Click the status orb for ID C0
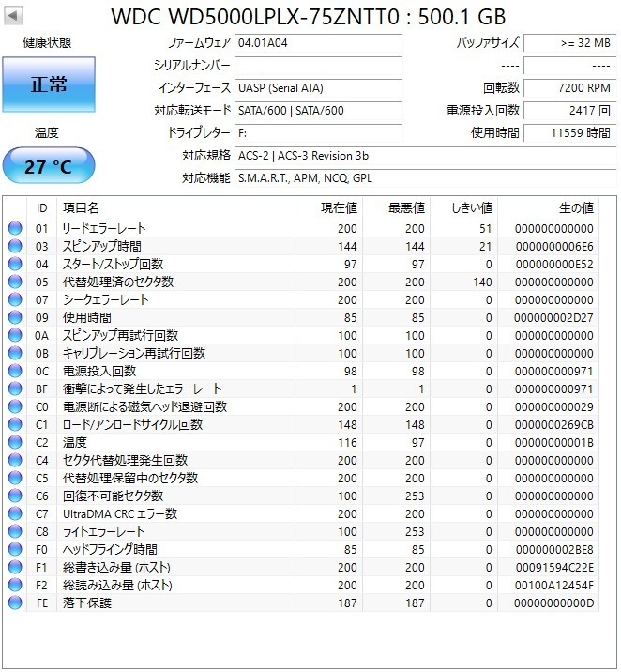The height and width of the screenshot is (672, 621). (15, 406)
